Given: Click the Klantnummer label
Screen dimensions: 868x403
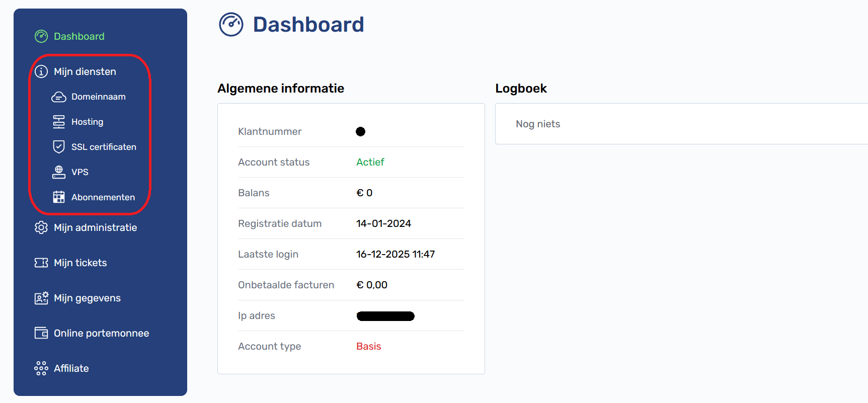Looking at the screenshot, I should pos(270,131).
